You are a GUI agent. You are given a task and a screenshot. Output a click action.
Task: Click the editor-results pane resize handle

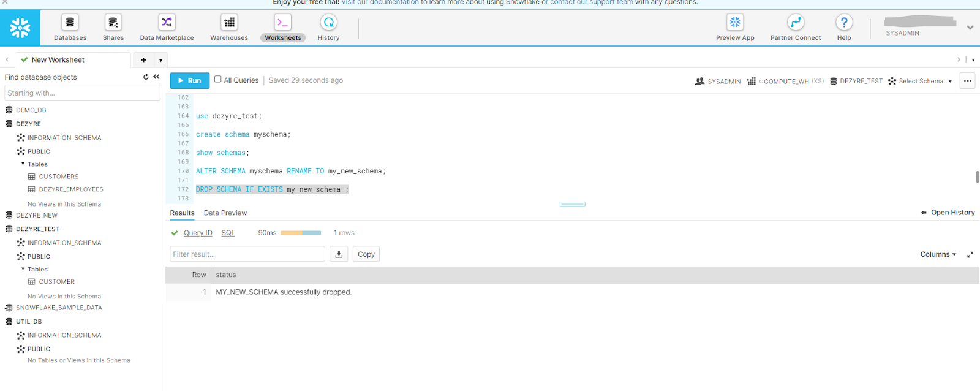coord(573,204)
